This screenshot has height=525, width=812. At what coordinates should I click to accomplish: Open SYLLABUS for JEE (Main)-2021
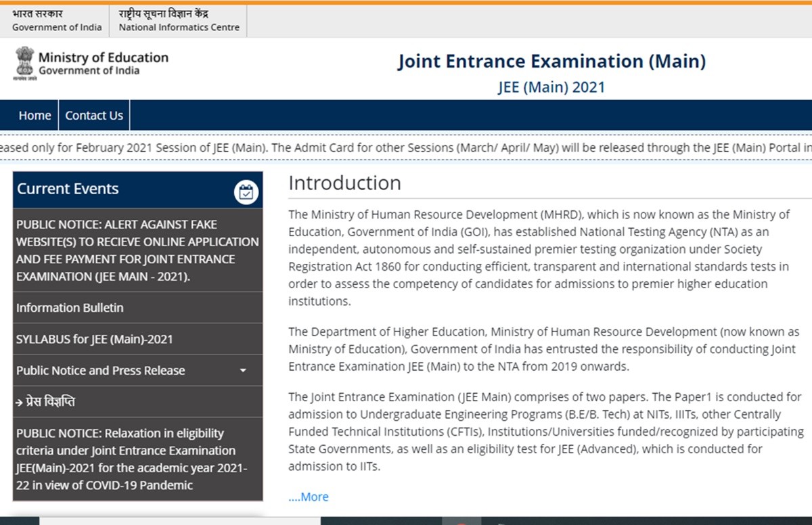pos(94,339)
